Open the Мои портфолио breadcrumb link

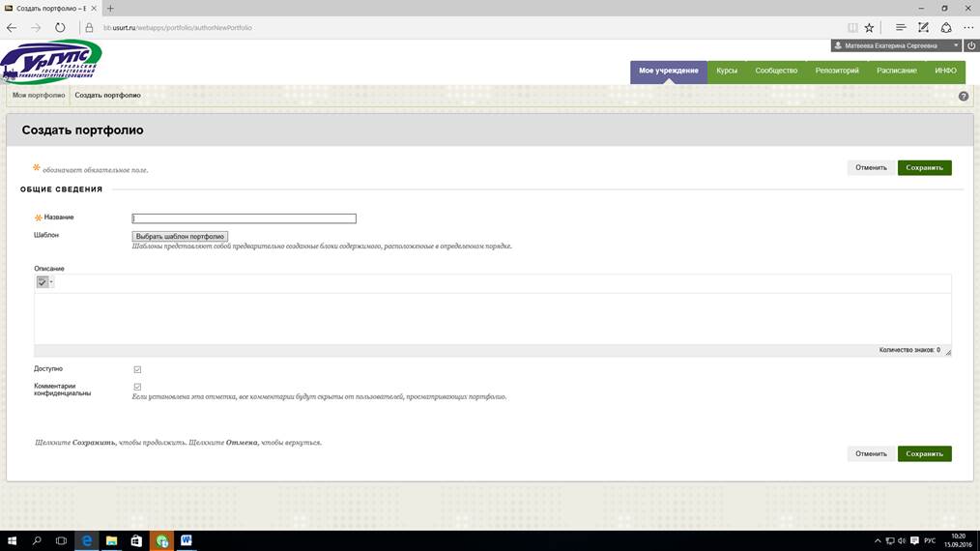pyautogui.click(x=39, y=96)
